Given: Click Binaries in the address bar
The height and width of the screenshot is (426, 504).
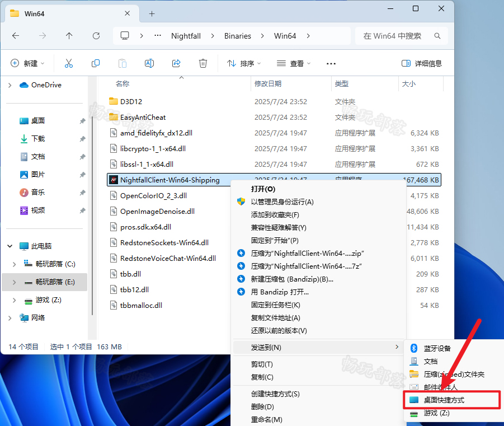Looking at the screenshot, I should click(238, 36).
